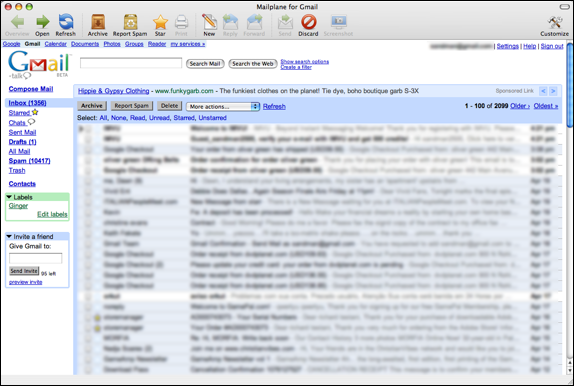
Task: Click the Reply toolbar icon
Action: [230, 22]
